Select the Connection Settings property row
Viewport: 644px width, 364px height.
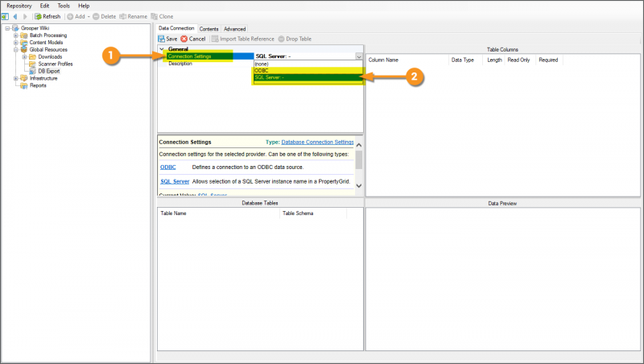[210, 56]
